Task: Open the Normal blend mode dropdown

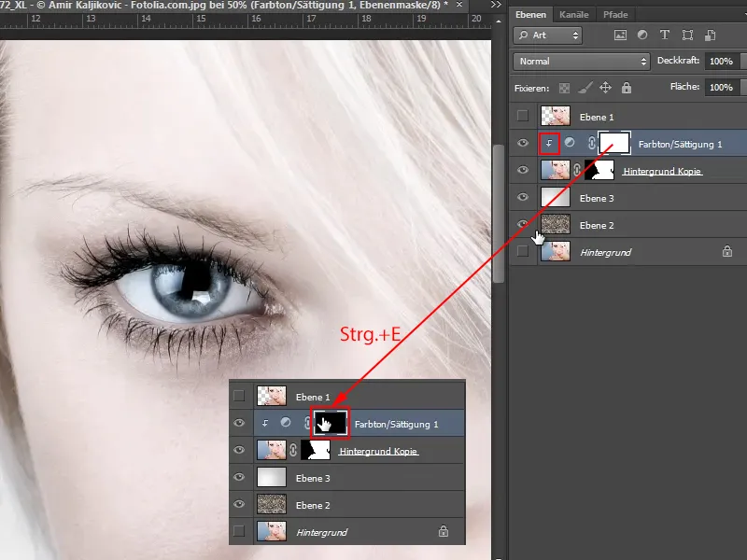Action: pyautogui.click(x=582, y=62)
